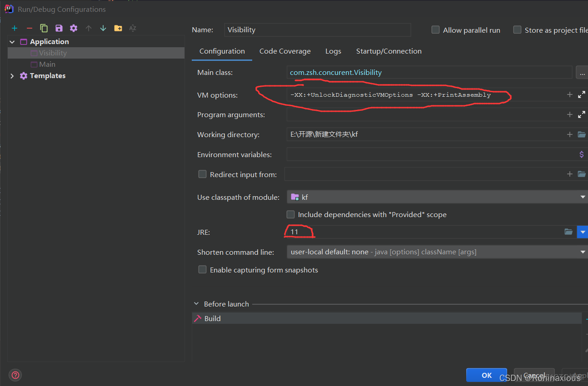Expand VM options field editor
The height and width of the screenshot is (386, 588).
tap(582, 94)
